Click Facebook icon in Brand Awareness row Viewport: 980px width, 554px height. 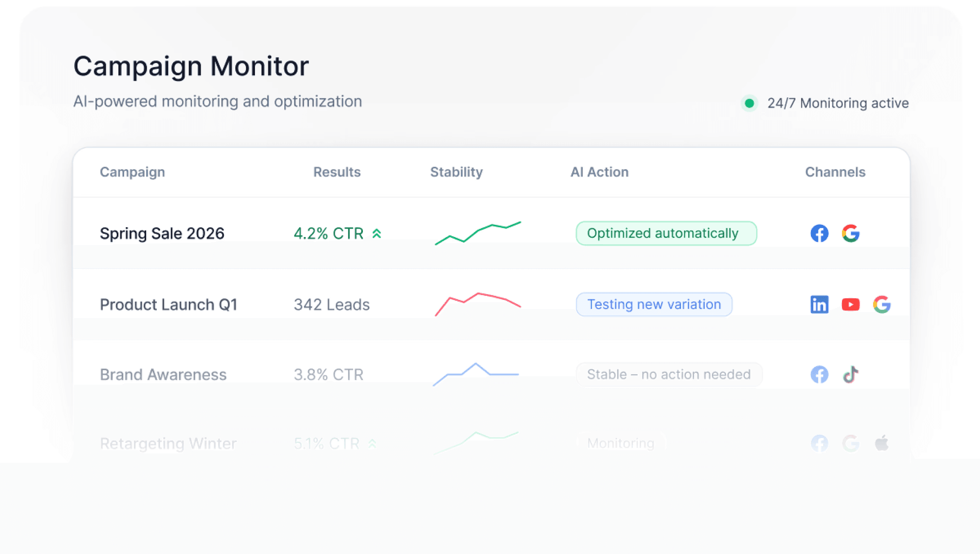(819, 375)
